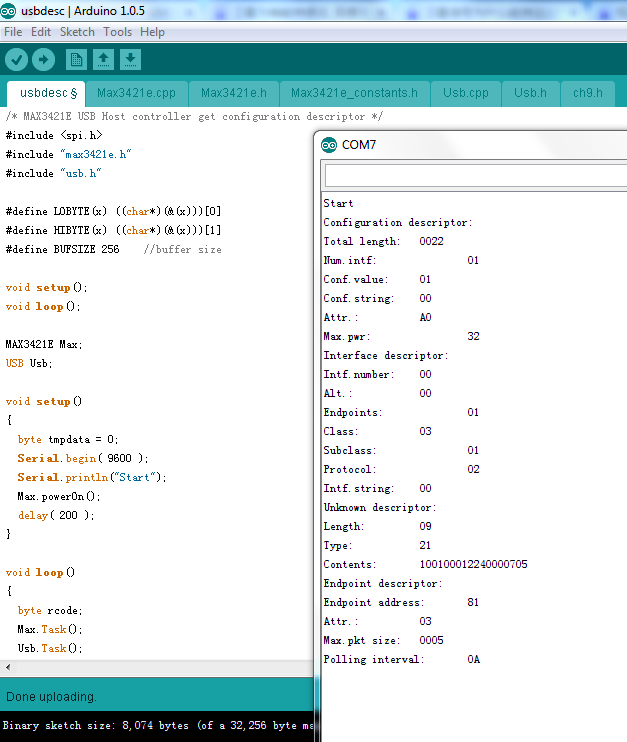This screenshot has height=742, width=627.
Task: Switch to the Usb.cpp tab
Action: pyautogui.click(x=466, y=93)
